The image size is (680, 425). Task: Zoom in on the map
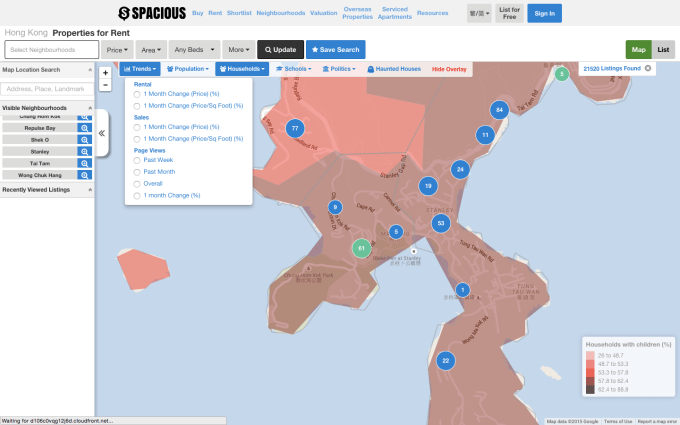click(x=106, y=73)
